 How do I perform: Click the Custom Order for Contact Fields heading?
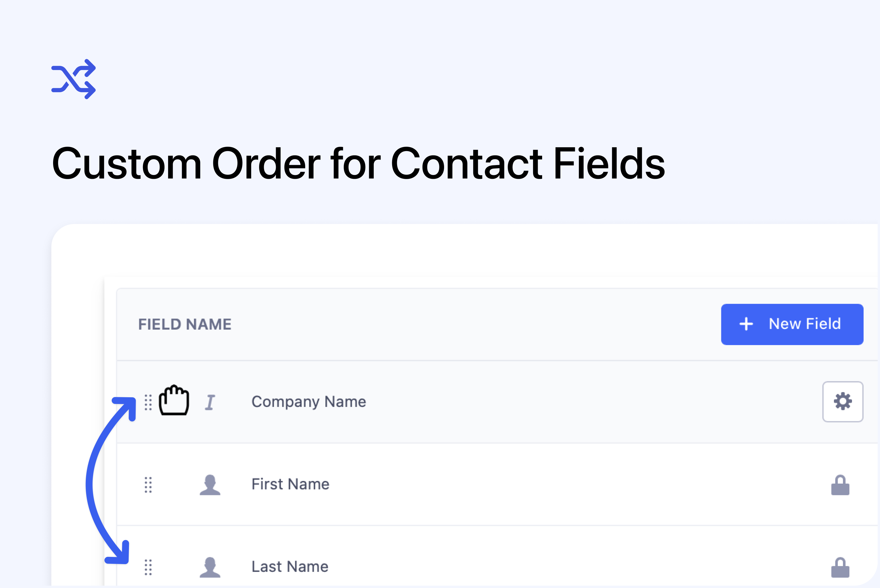tap(359, 164)
